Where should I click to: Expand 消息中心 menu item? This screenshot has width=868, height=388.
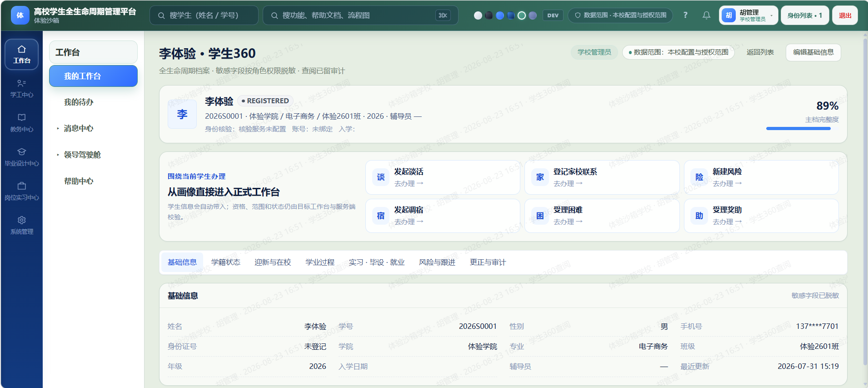point(93,128)
